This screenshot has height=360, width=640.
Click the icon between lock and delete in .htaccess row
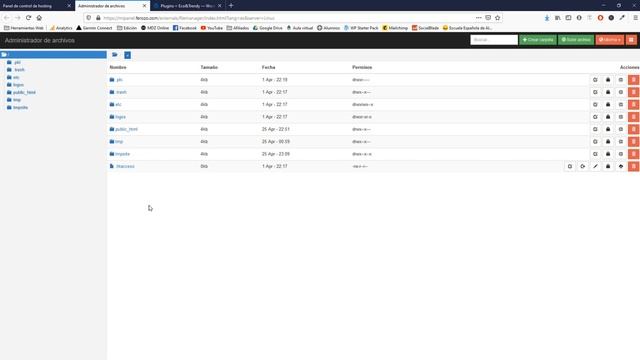click(621, 167)
